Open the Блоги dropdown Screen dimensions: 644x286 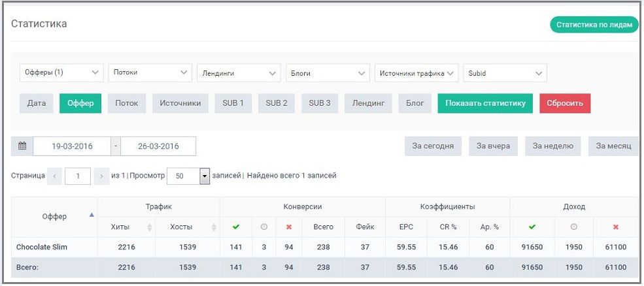tap(328, 73)
